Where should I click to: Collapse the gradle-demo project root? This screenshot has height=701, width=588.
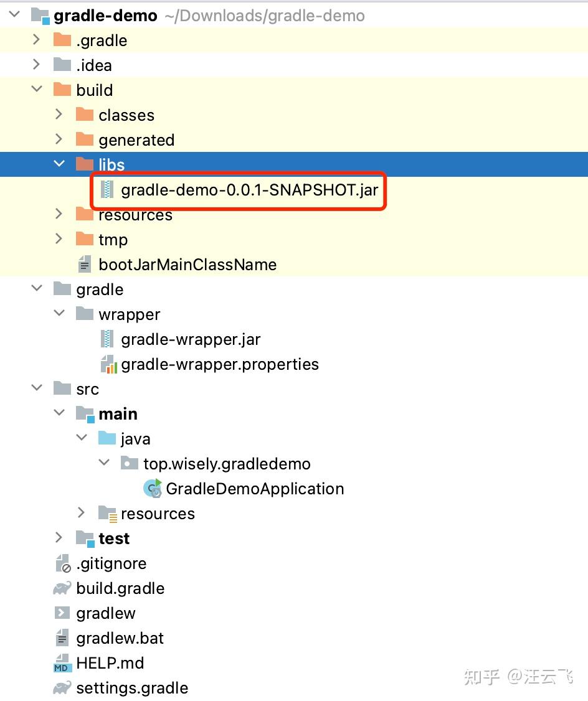pos(14,15)
